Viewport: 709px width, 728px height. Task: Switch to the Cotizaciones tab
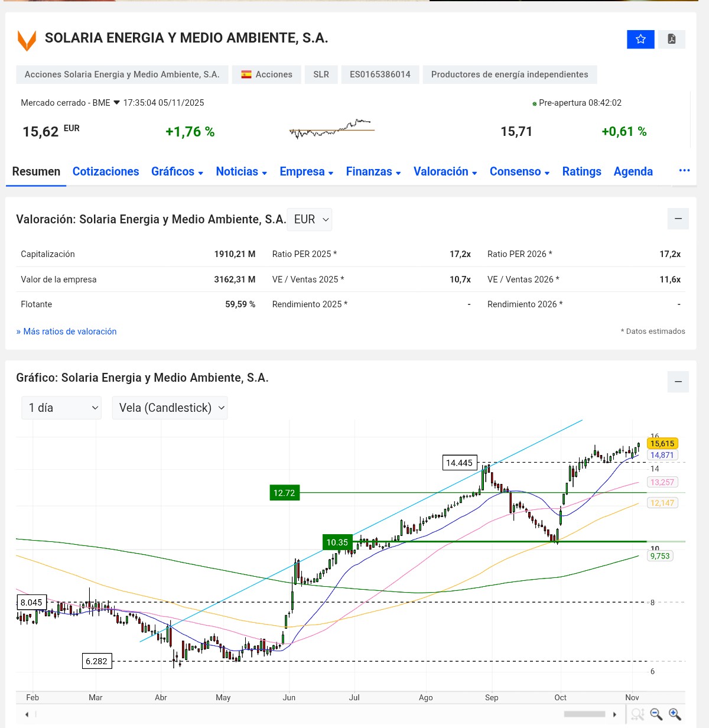(106, 171)
